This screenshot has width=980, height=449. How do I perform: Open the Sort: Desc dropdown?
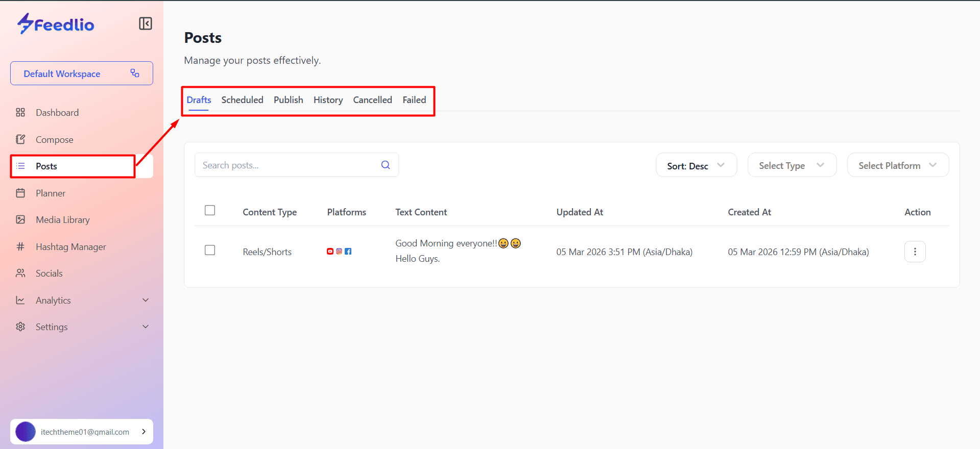coord(696,165)
